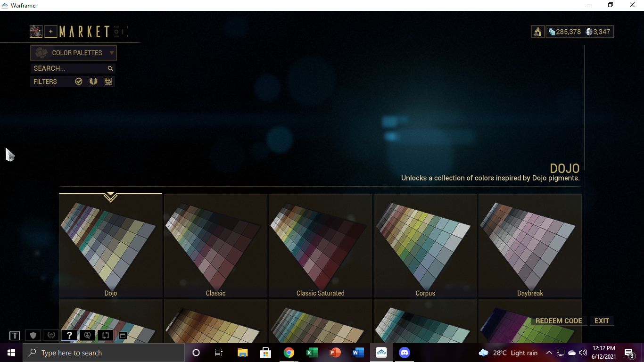Click the Windows taskbar search box

click(104, 353)
